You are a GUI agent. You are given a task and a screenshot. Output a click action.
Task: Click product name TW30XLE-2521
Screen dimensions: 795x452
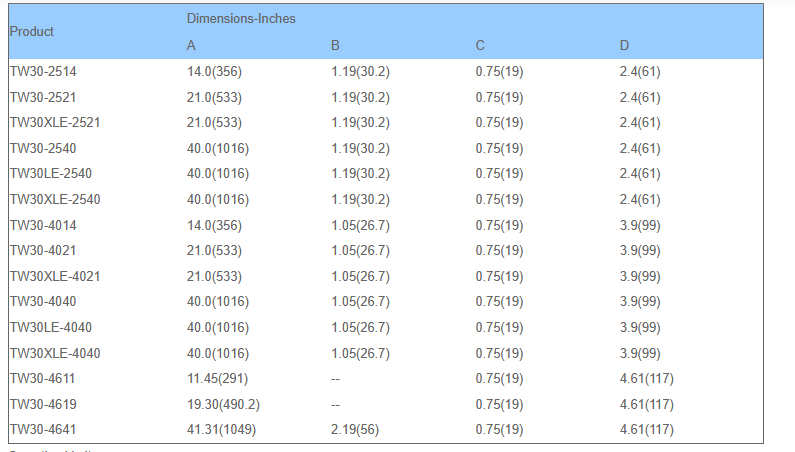pos(54,122)
